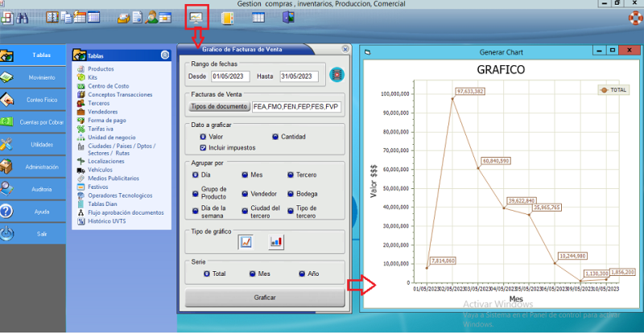Screen dimensions: 644x333
Task: Choose Mes under Serie
Action: [x=254, y=273]
